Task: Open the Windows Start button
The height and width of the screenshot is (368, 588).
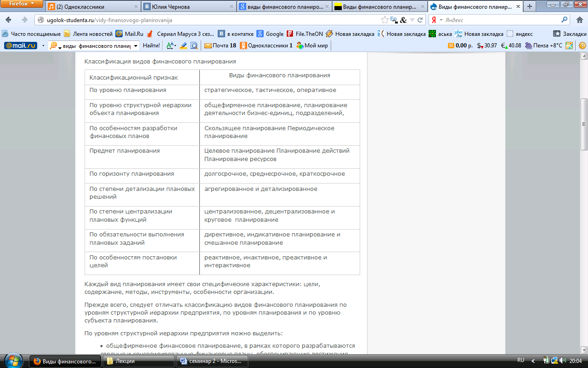Action: [13, 360]
